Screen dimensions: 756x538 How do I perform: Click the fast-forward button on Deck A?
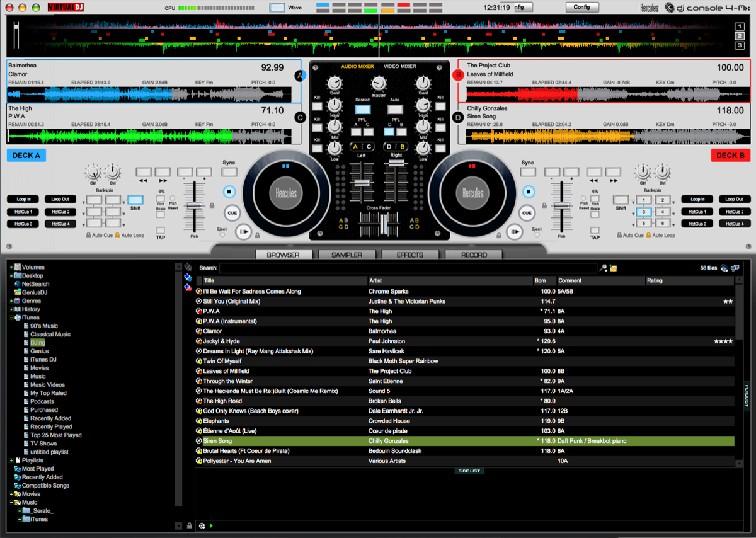tap(162, 171)
